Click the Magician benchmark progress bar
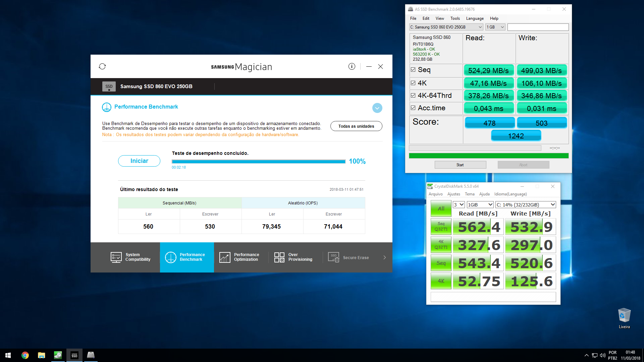The height and width of the screenshot is (362, 644). tap(259, 162)
